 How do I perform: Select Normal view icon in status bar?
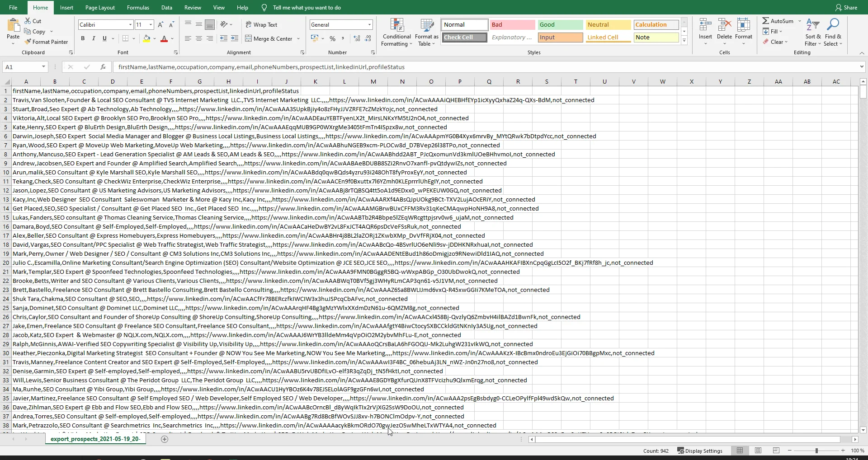(x=740, y=451)
